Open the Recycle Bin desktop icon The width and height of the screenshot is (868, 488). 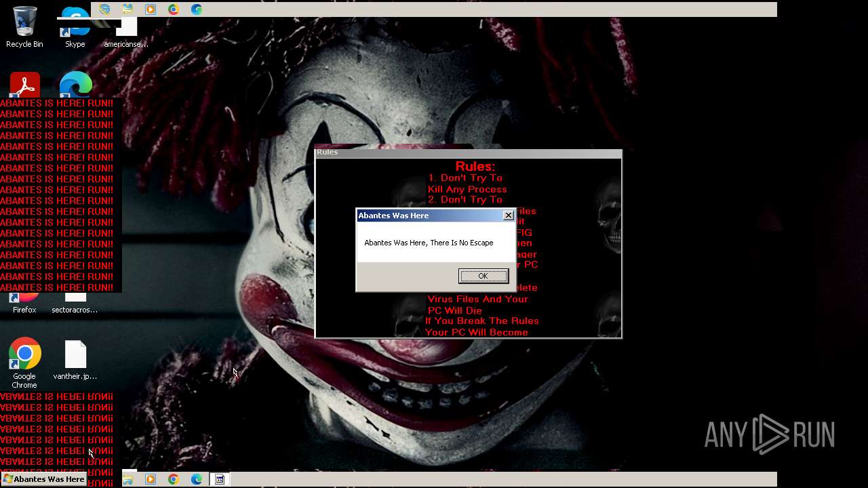pos(24,27)
